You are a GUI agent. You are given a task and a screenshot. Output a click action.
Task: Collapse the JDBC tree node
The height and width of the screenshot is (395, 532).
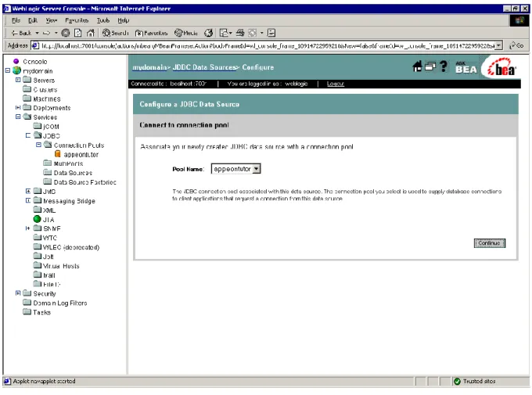pos(28,135)
